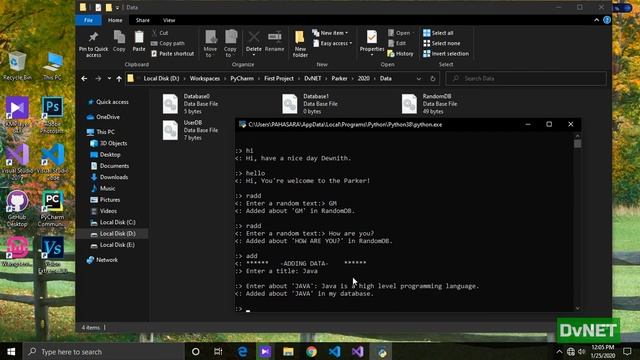This screenshot has height=360, width=640.
Task: Select the Database1 file
Action: point(310,104)
